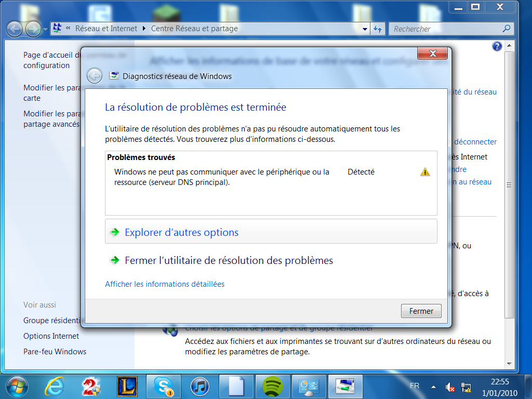Select the DNS server problem description text

(221, 177)
